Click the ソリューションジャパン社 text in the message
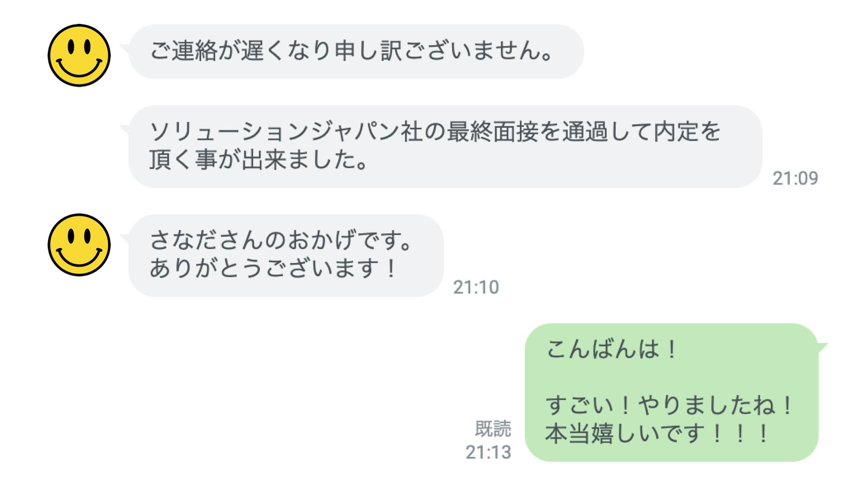This screenshot has width=868, height=488. pos(286,132)
